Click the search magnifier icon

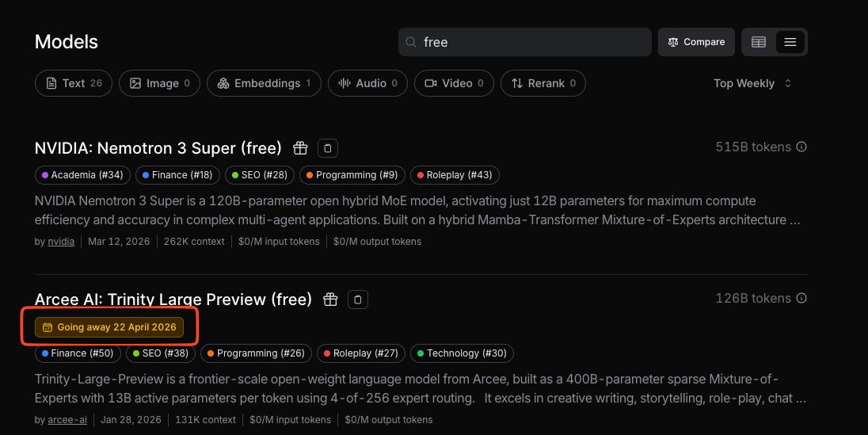[411, 42]
